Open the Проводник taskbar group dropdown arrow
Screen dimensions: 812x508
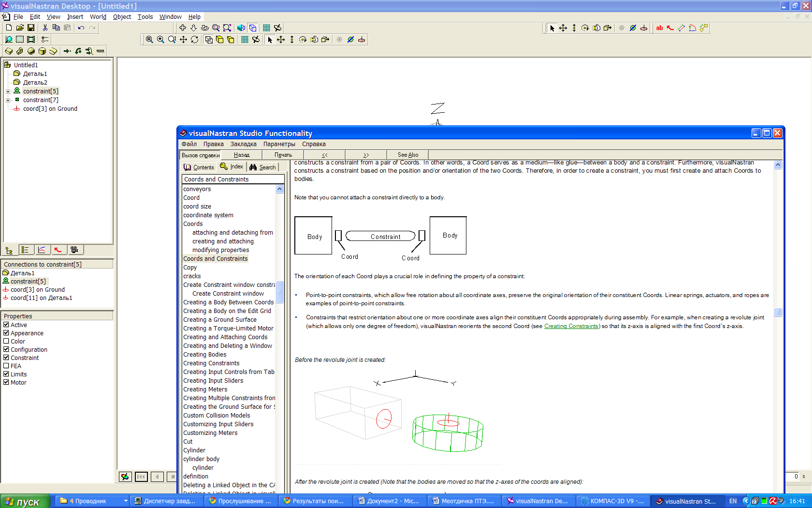click(126, 501)
